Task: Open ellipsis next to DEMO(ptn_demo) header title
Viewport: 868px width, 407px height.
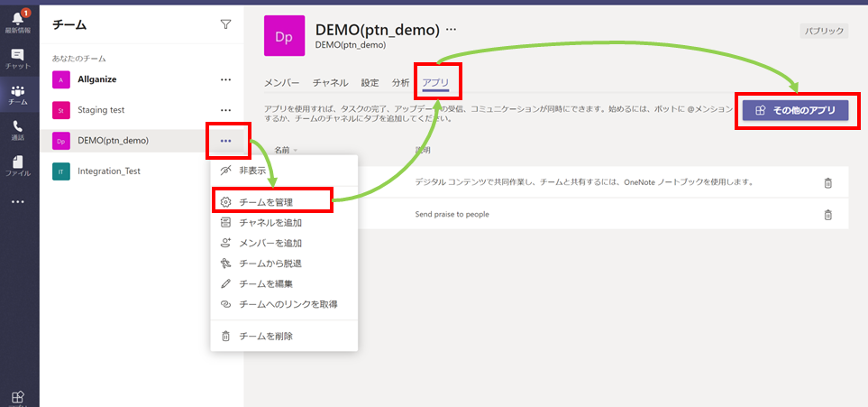Action: click(452, 30)
